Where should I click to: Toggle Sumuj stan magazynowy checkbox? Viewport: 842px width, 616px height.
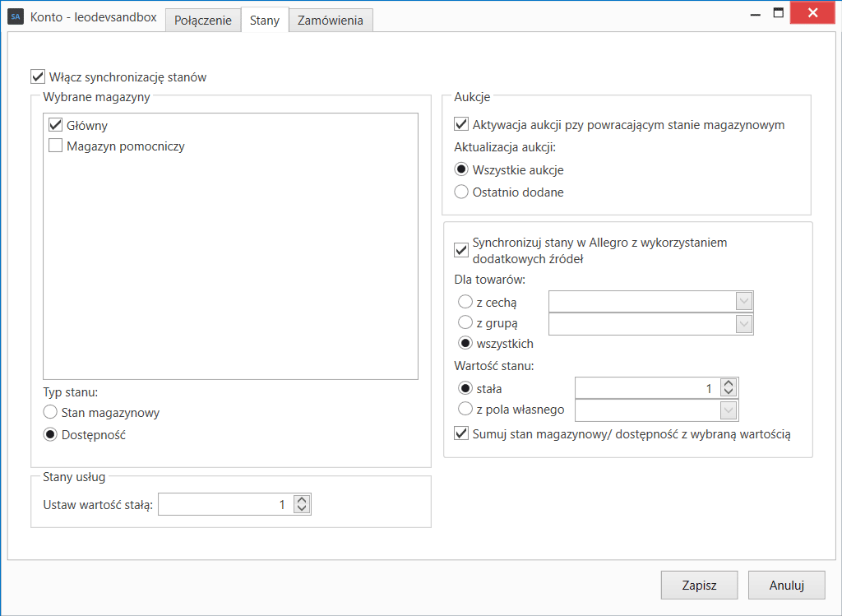coord(461,433)
